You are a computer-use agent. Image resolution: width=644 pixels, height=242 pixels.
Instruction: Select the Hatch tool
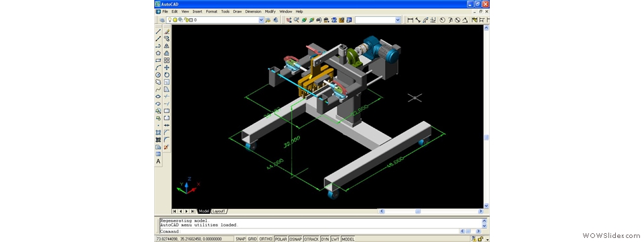click(x=158, y=132)
